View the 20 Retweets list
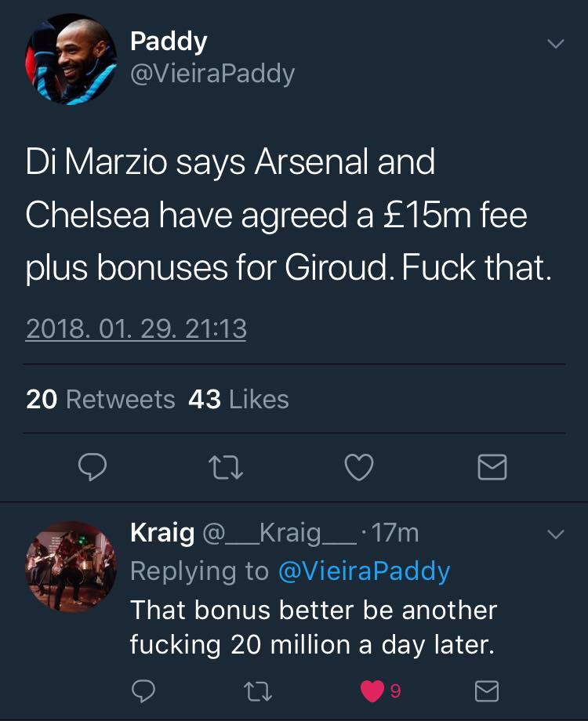 point(100,400)
